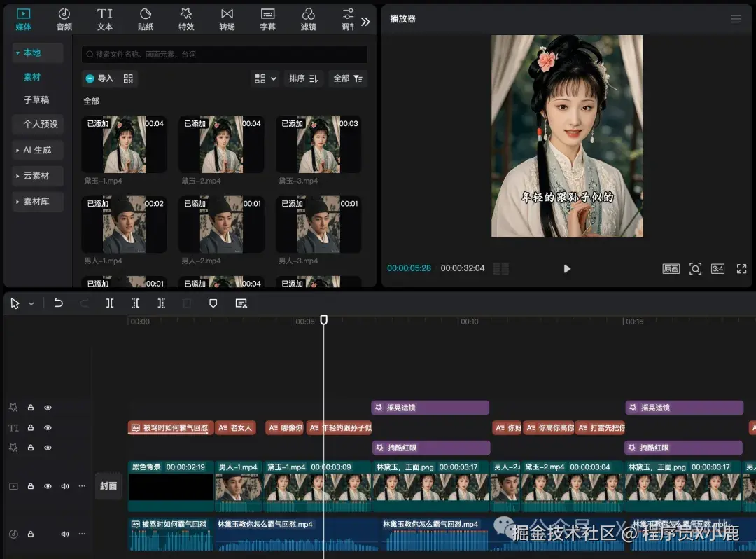Open the 全部 filter dropdown
The width and height of the screenshot is (756, 559).
348,78
